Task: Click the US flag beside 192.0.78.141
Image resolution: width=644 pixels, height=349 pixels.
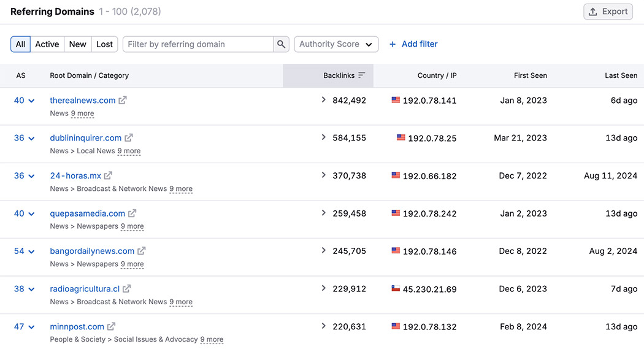Action: (x=396, y=100)
